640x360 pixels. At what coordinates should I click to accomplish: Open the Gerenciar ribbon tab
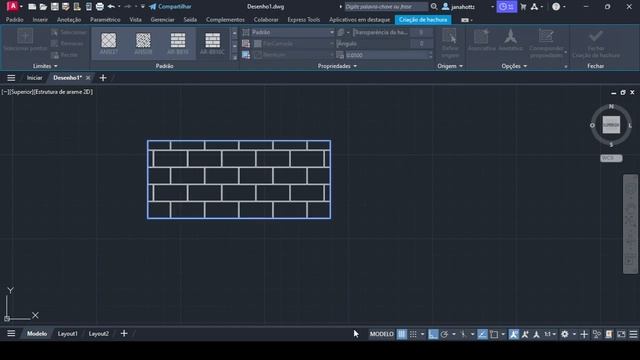162,20
